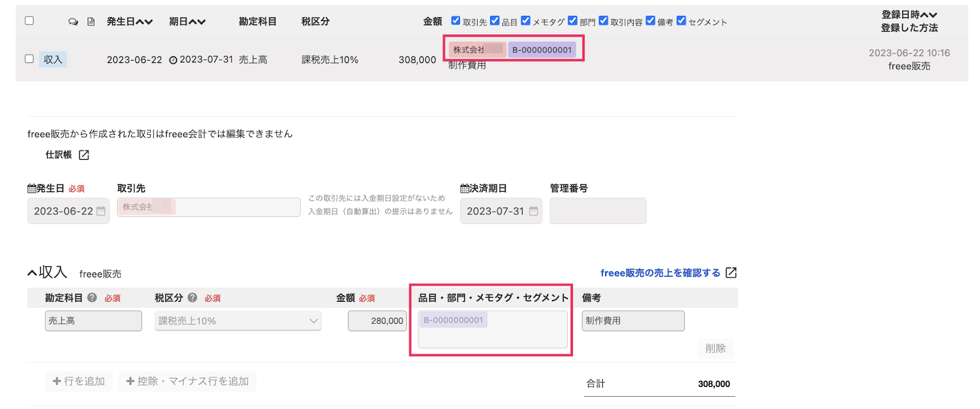Toggle the 取引内容 column checkbox
Screen dimensions: 980x409
603,20
